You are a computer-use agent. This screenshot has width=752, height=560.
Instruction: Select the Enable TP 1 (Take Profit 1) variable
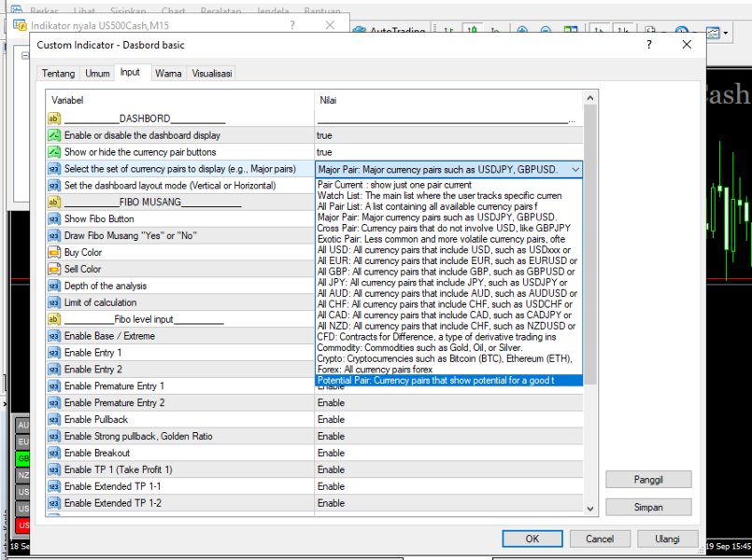click(x=119, y=470)
